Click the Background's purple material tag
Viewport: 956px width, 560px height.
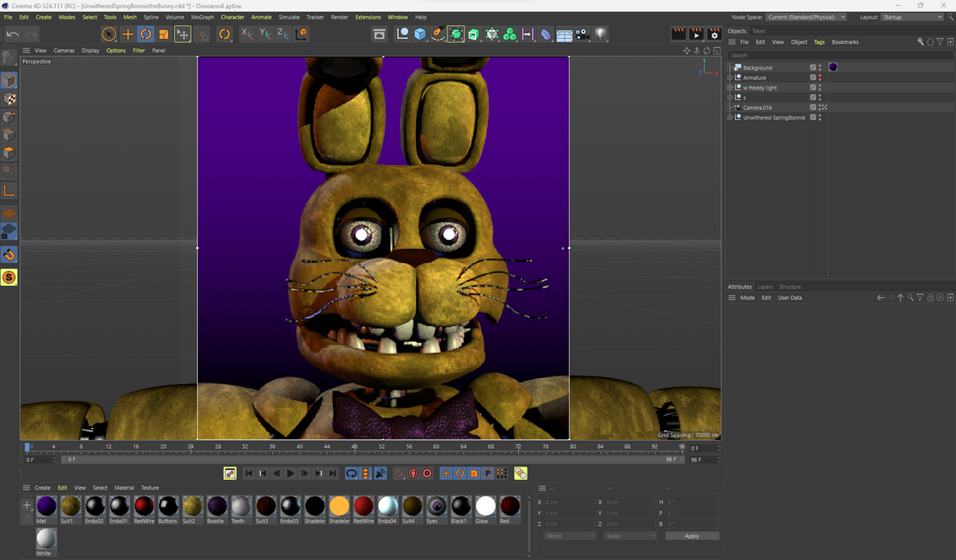click(833, 67)
